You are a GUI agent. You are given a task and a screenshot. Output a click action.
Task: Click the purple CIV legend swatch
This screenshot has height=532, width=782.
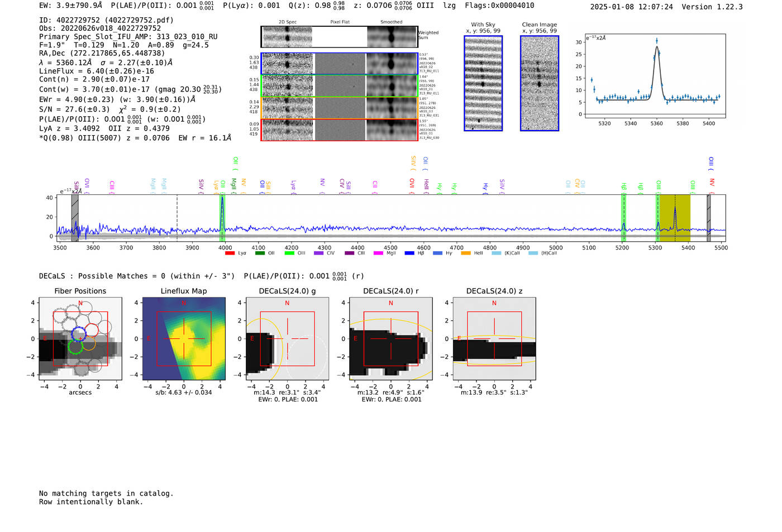coord(319,253)
